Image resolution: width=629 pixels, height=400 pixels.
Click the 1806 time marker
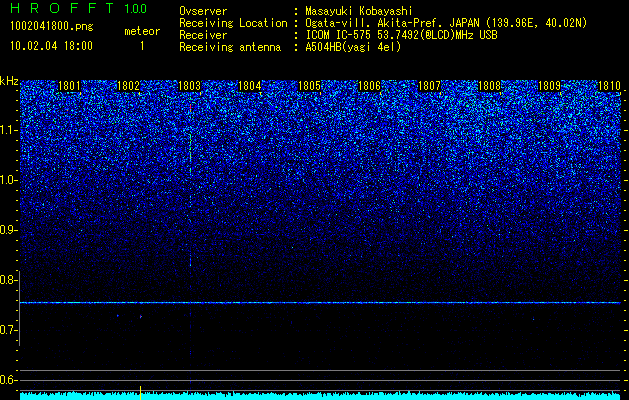[x=369, y=86]
